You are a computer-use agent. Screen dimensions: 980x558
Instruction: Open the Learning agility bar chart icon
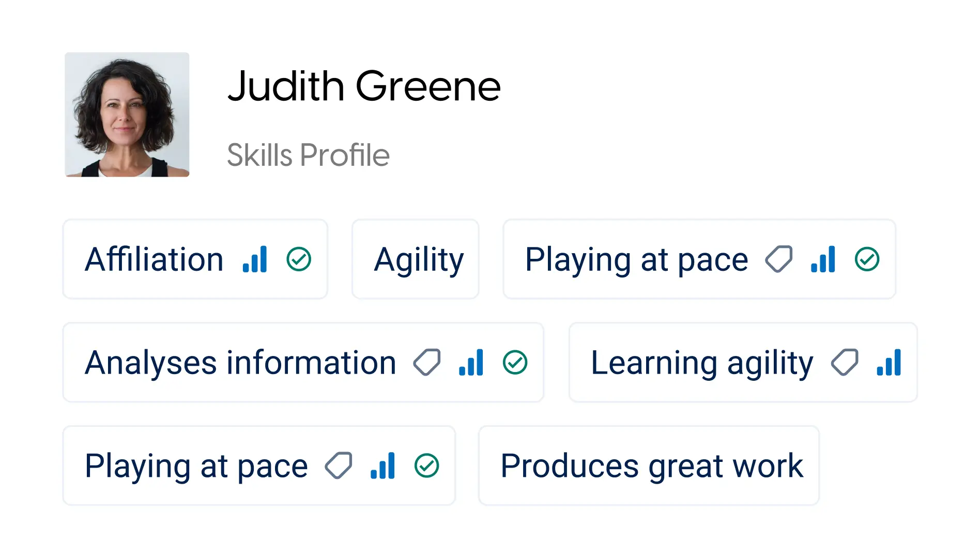889,363
